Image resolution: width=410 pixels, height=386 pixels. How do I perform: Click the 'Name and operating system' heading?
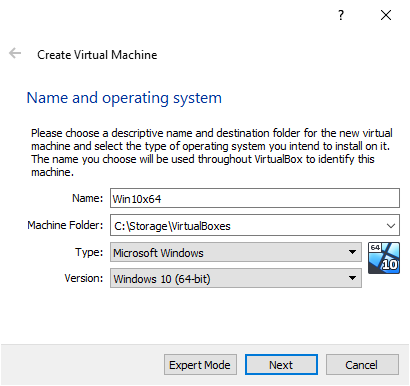pos(124,98)
